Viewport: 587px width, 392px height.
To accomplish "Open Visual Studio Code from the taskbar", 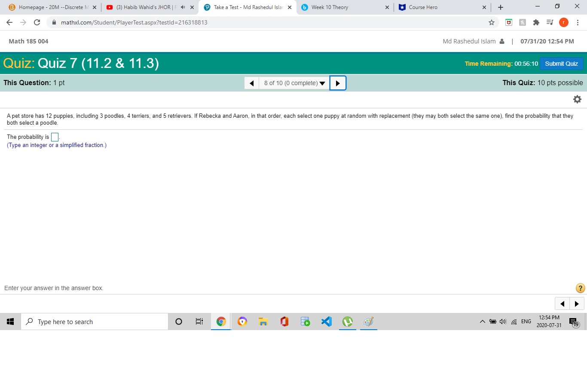I will pos(326,321).
